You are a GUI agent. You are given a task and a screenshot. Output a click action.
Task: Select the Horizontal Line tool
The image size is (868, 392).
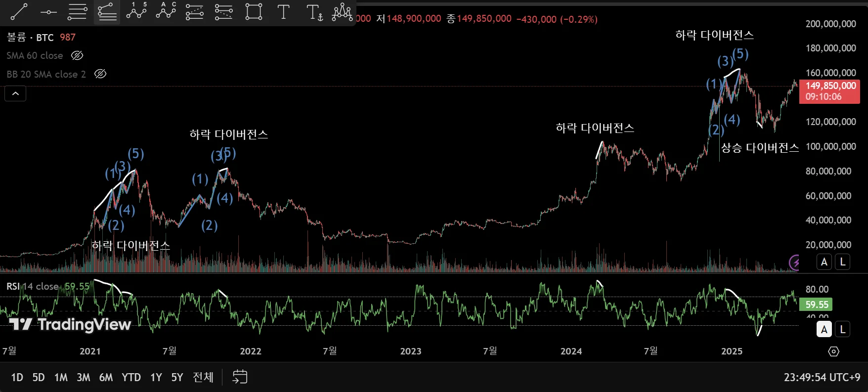coord(48,11)
